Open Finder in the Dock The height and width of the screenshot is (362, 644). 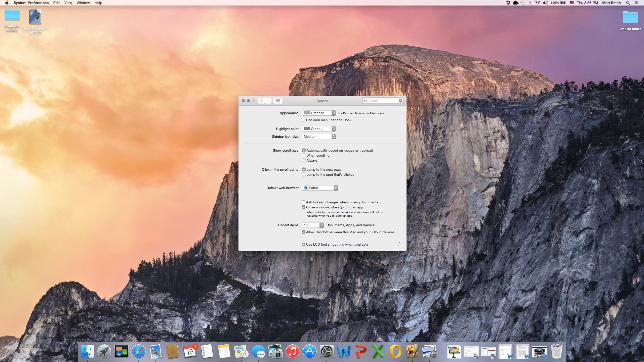coord(87,351)
